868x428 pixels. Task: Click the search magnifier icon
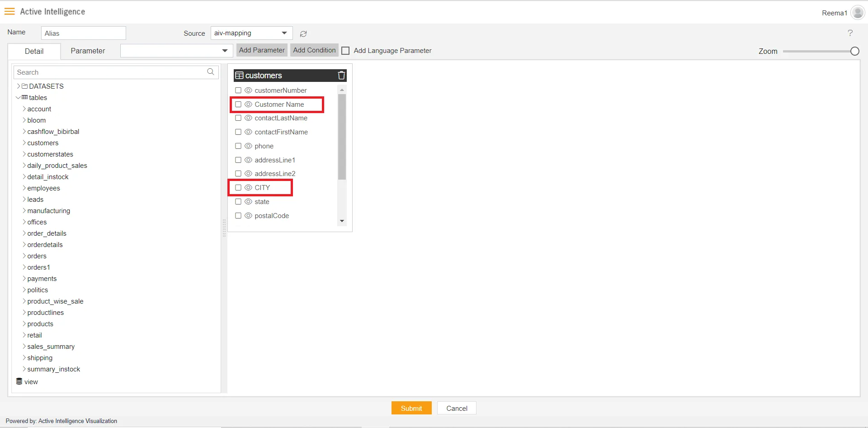(211, 72)
